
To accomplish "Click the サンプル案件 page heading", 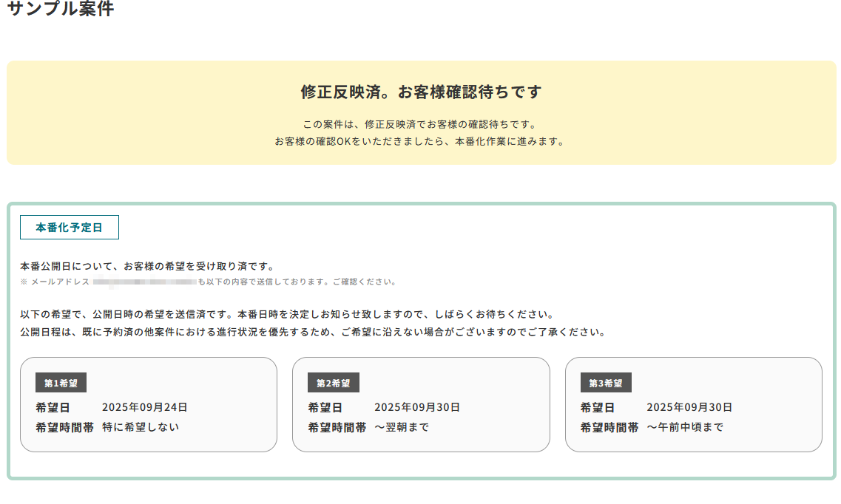I will point(61,9).
